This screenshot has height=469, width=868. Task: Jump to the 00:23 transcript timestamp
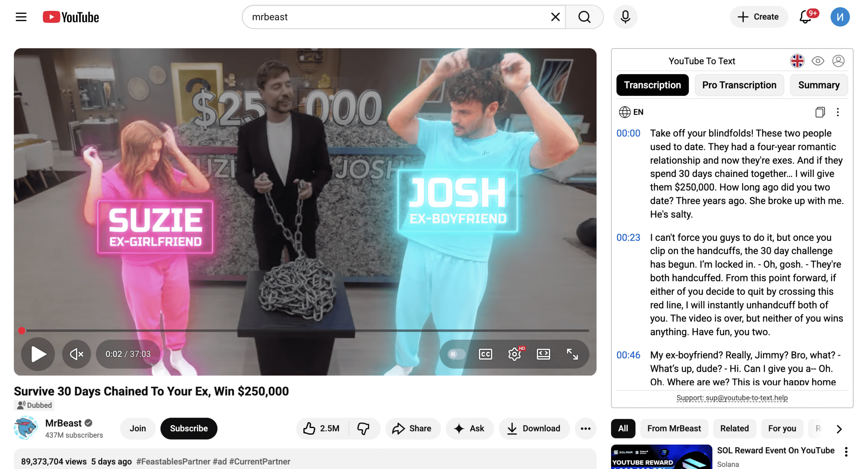628,238
